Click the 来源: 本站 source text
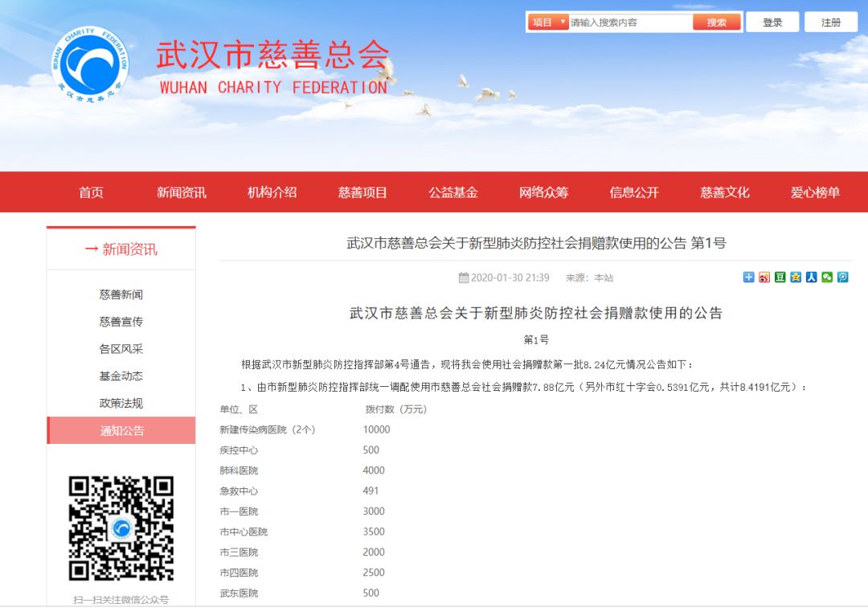868x608 pixels. tap(589, 277)
